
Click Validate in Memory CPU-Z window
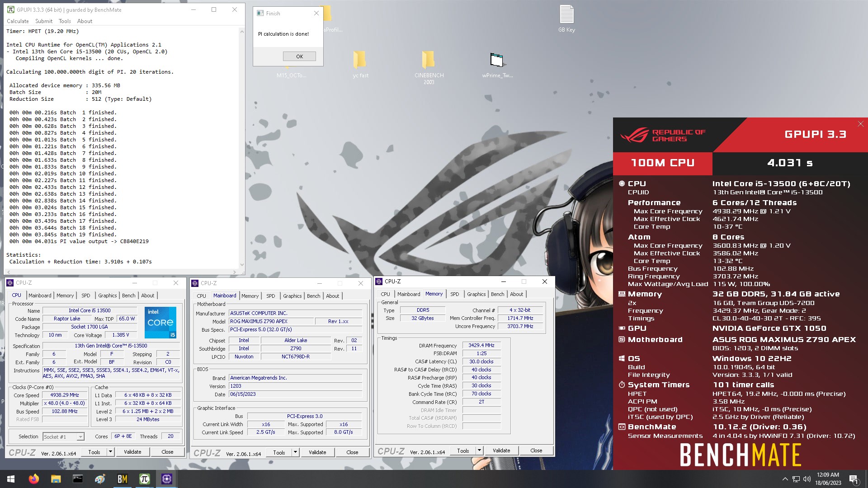pyautogui.click(x=501, y=450)
